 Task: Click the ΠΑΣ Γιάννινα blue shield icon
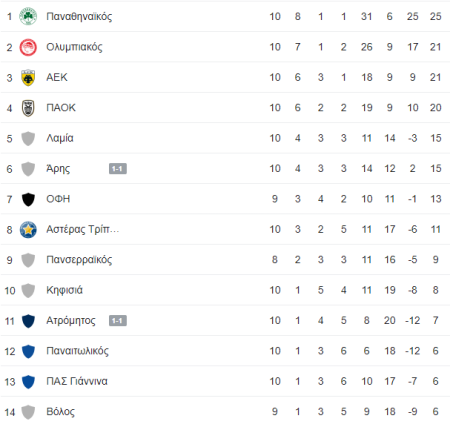coord(28,381)
